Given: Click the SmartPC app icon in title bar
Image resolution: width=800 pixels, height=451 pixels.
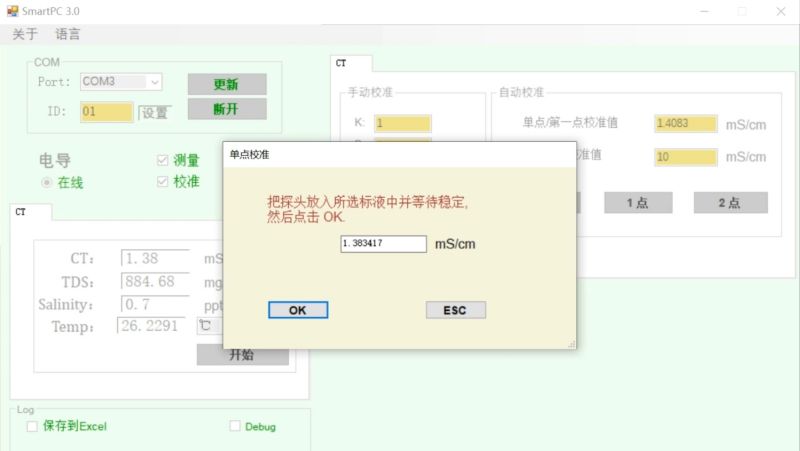Looking at the screenshot, I should click(12, 11).
